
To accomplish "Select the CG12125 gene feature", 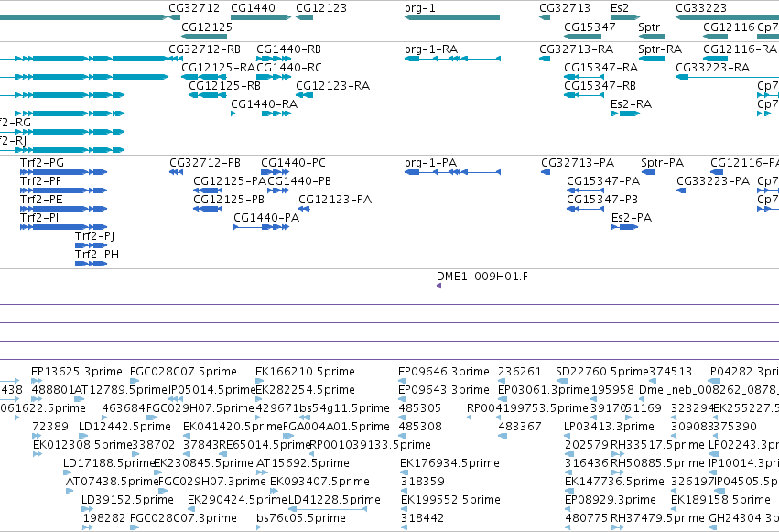I will tap(204, 37).
